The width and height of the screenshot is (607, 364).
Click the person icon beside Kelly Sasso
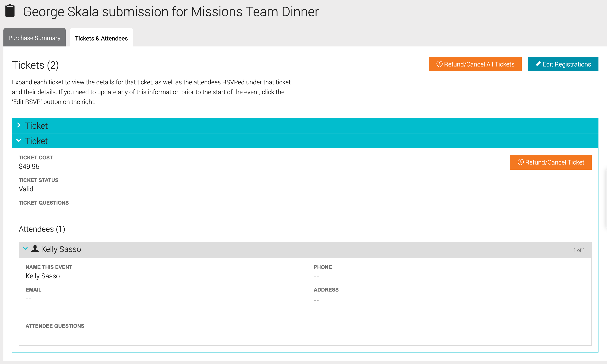(x=35, y=248)
